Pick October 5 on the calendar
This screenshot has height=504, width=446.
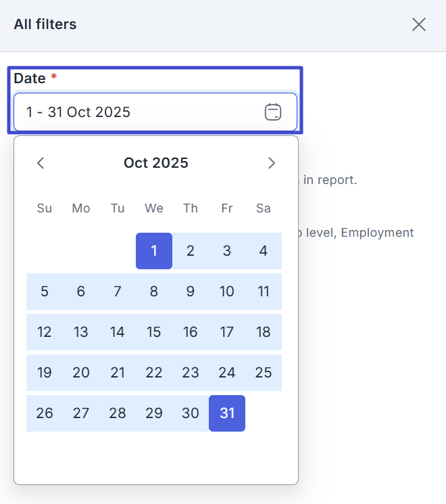click(45, 292)
